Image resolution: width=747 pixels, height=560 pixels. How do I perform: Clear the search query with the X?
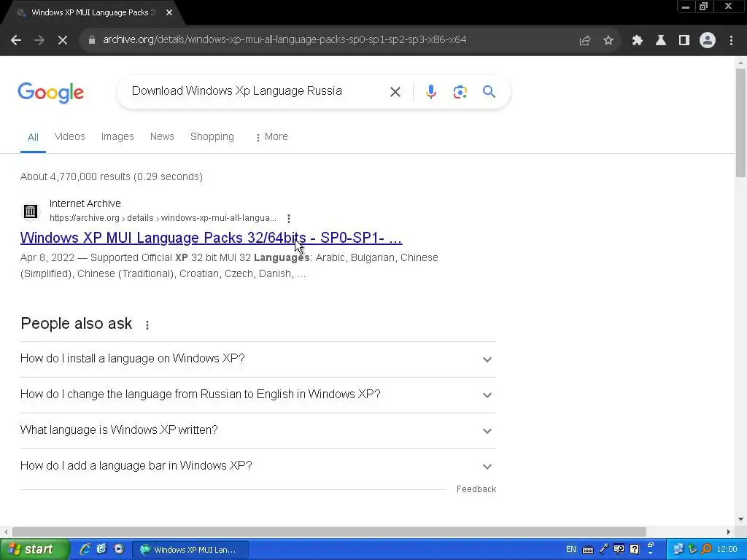(x=395, y=92)
